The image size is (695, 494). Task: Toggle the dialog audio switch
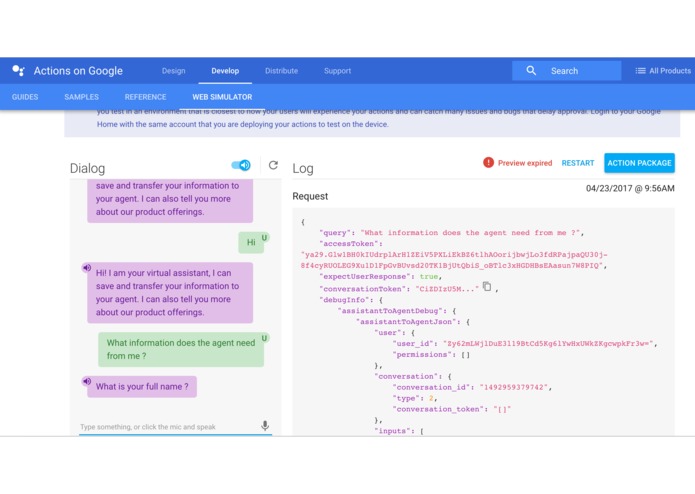click(x=241, y=165)
